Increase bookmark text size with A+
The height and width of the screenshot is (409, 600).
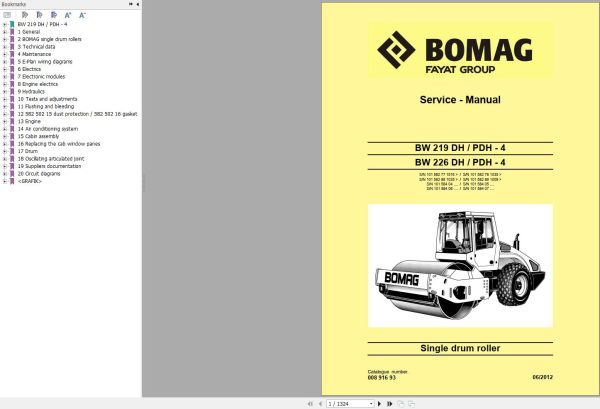[68, 15]
